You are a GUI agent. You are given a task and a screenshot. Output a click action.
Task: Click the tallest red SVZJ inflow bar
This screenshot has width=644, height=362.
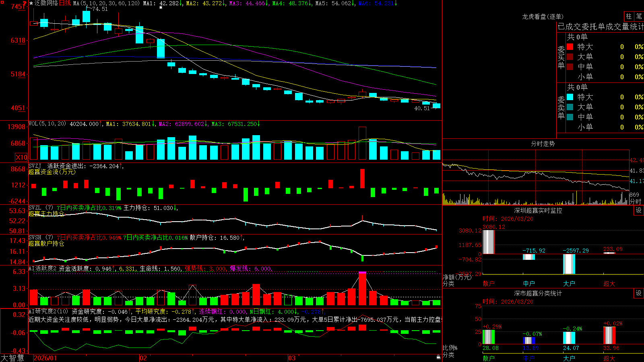362,179
